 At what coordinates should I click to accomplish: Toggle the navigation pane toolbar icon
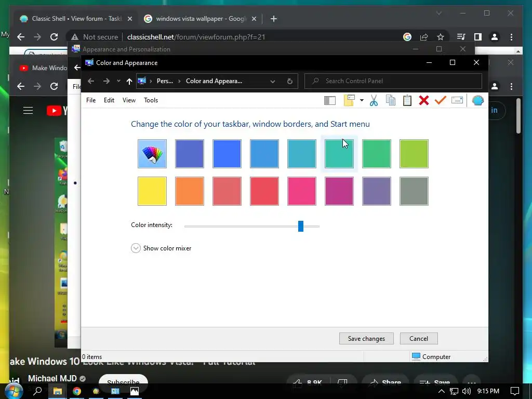pos(330,100)
